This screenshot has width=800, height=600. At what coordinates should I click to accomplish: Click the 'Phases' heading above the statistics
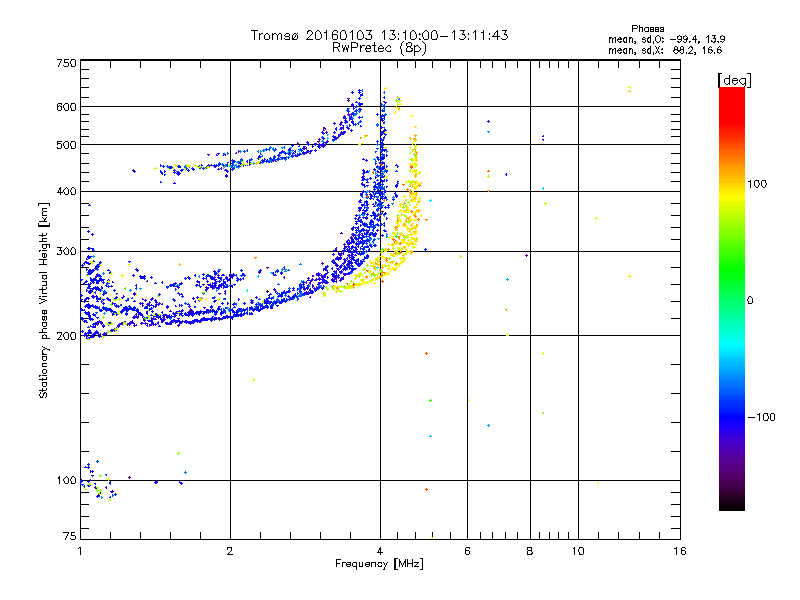[x=647, y=29]
